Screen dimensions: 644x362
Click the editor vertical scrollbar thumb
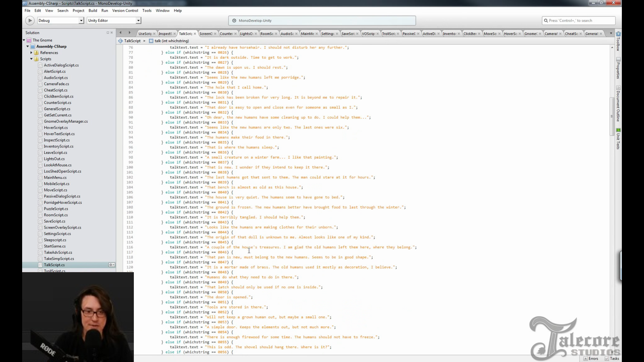tap(612, 116)
